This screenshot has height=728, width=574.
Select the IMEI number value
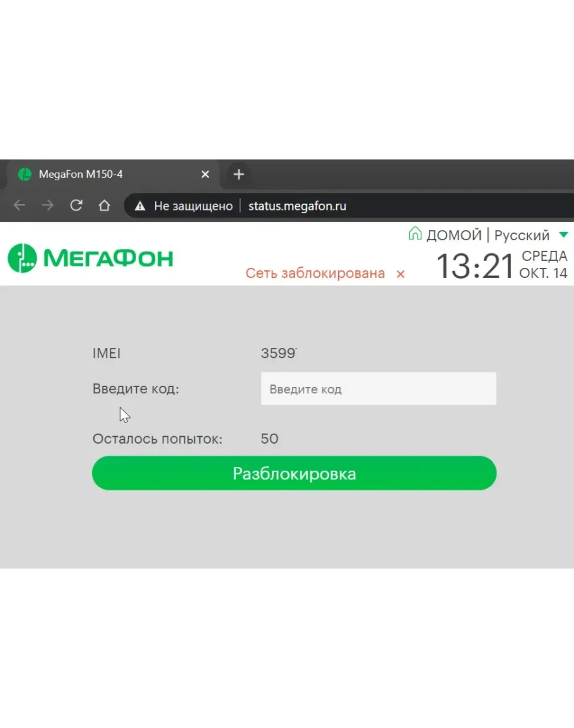click(x=278, y=354)
